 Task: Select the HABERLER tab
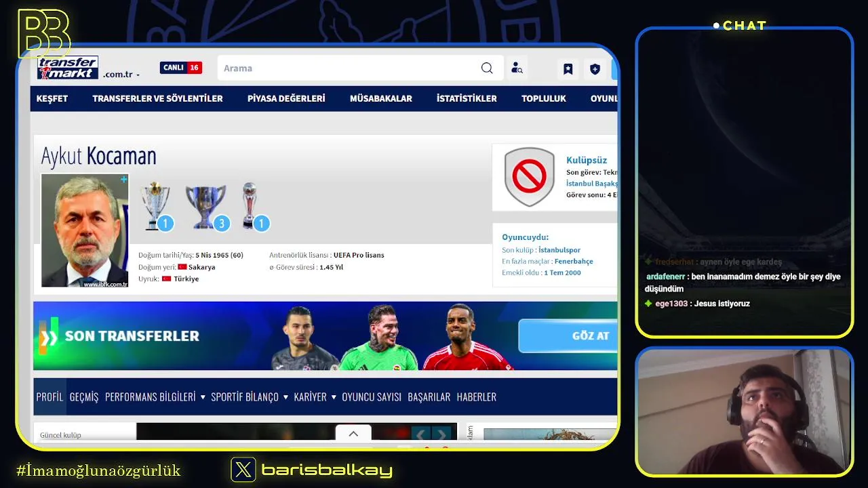477,397
